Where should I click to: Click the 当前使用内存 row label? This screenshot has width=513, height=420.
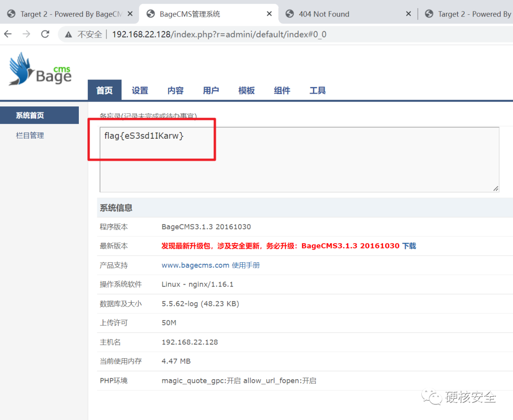[120, 361]
